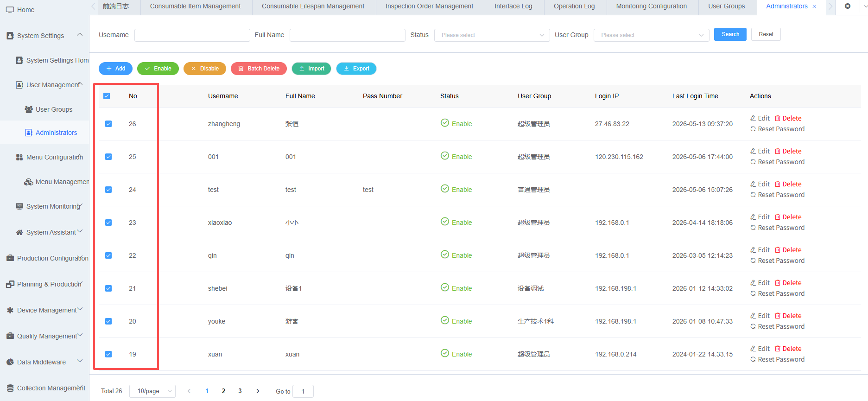The width and height of the screenshot is (868, 401).
Task: Expand the Quality Management menu chevron
Action: pos(80,335)
